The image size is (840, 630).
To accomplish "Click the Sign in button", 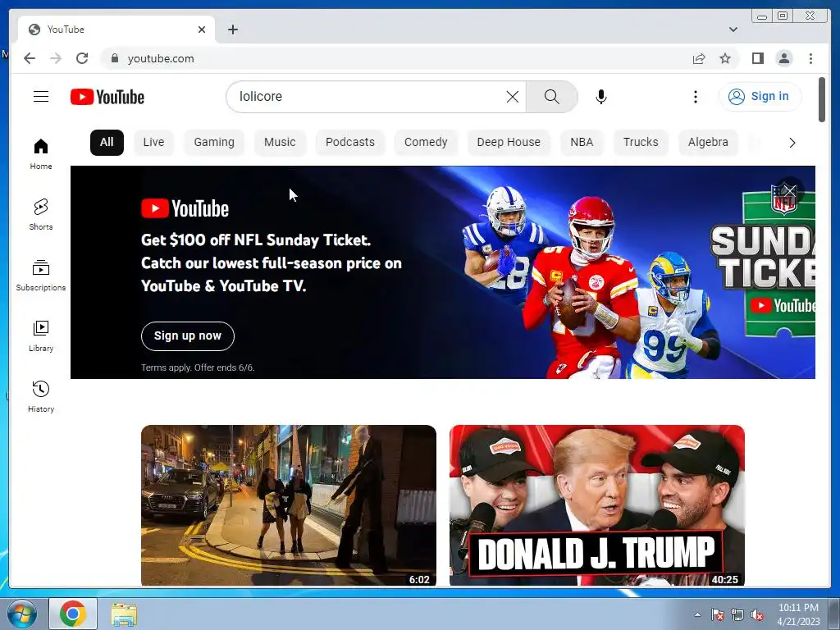I will coord(760,97).
